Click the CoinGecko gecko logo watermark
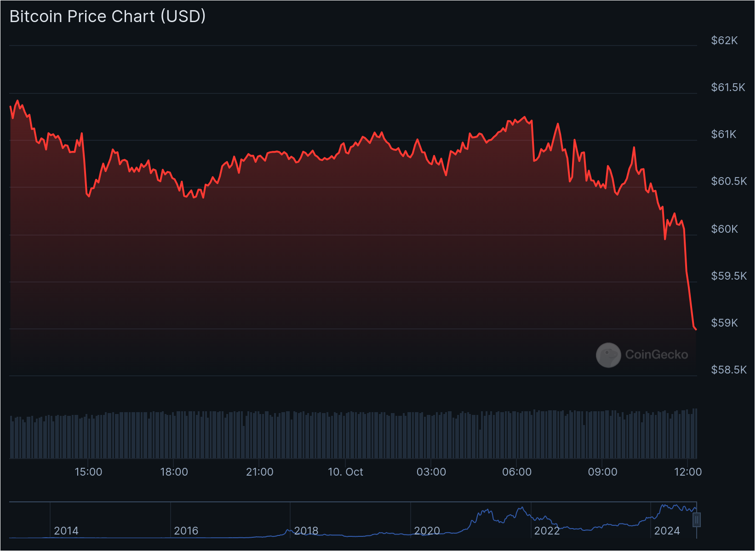Viewport: 756px width, 552px height. point(608,355)
